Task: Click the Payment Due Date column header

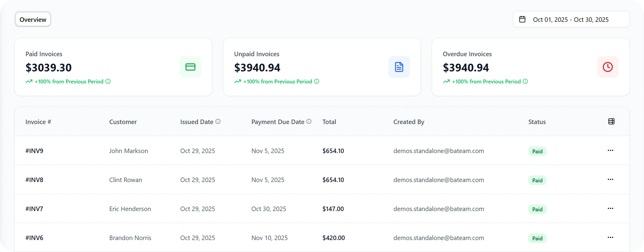Action: pos(278,122)
